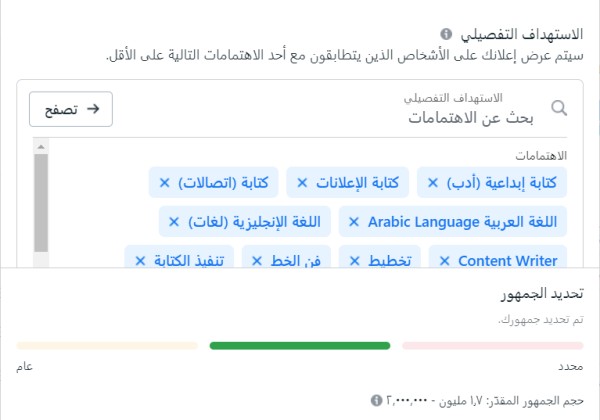The height and width of the screenshot is (420, 600).
Task: Click the green audience definition gauge segment
Action: point(300,346)
